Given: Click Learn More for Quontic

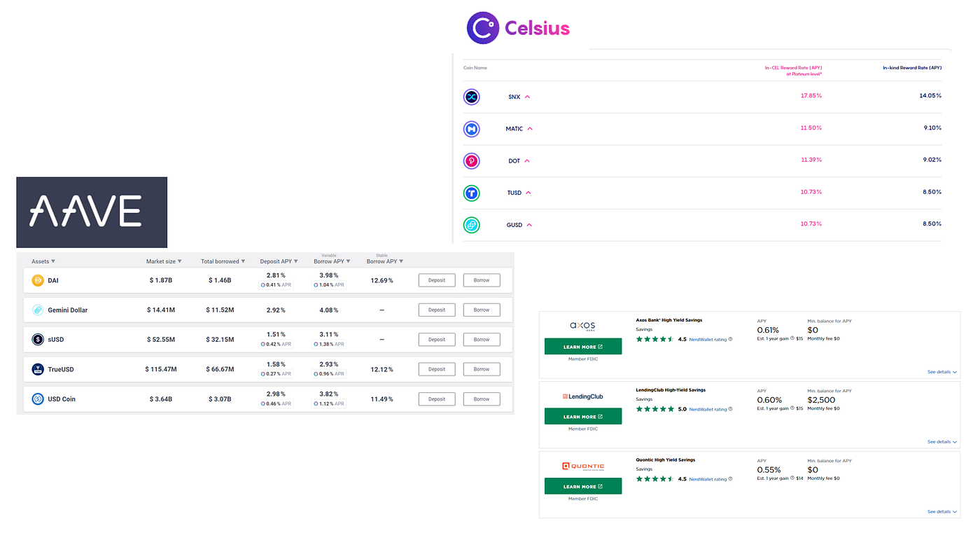Looking at the screenshot, I should (x=583, y=487).
